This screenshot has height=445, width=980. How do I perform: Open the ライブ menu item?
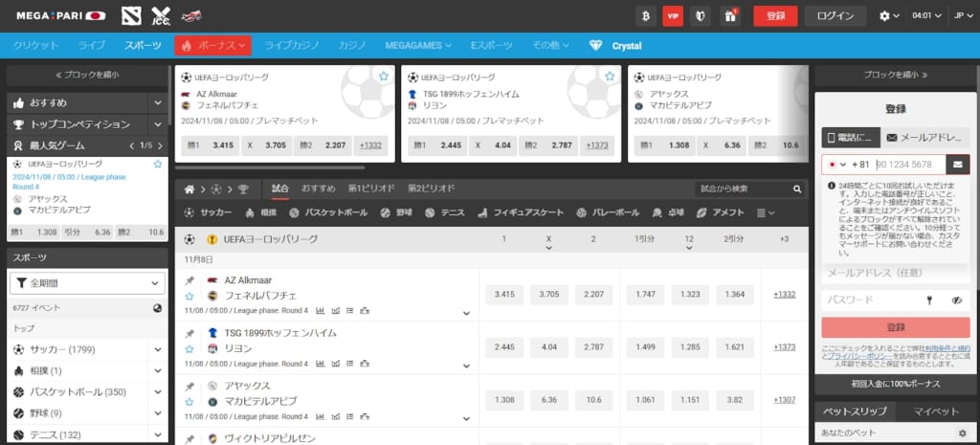pos(91,45)
